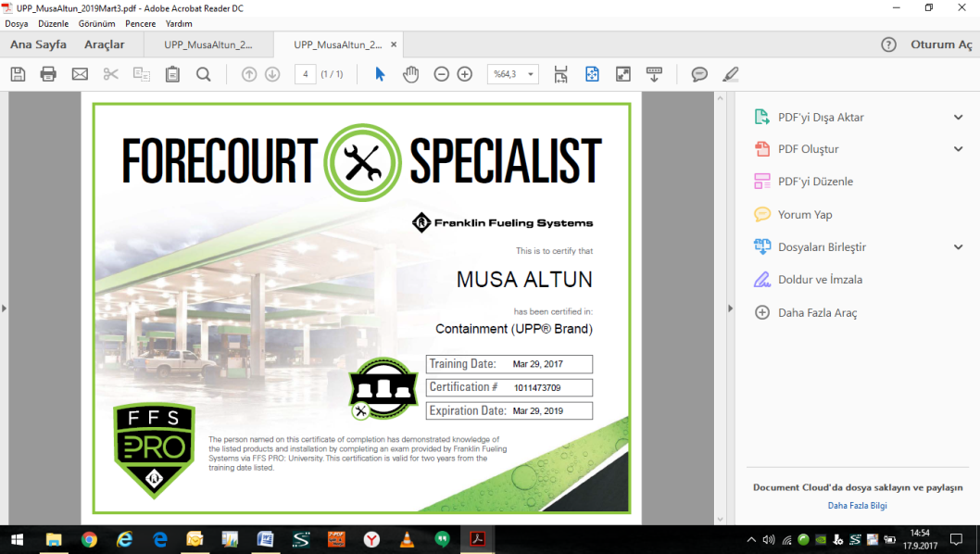This screenshot has height=554, width=980.
Task: Print the document using the printer icon
Action: [x=48, y=74]
